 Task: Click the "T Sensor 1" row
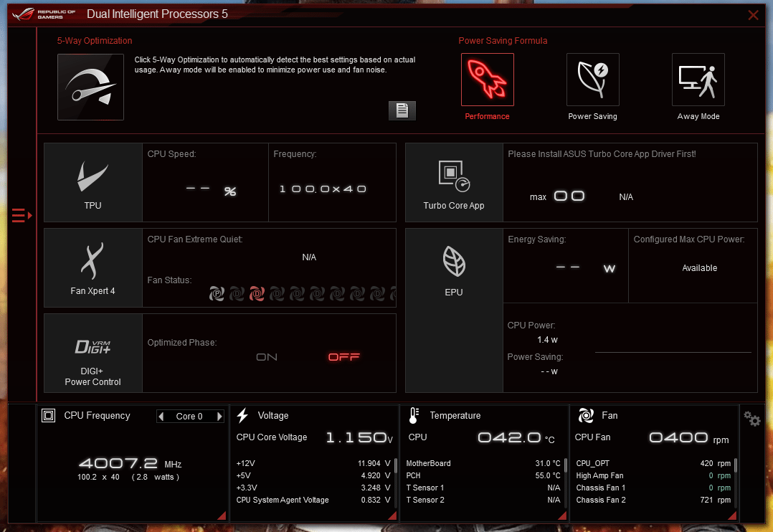[483, 488]
